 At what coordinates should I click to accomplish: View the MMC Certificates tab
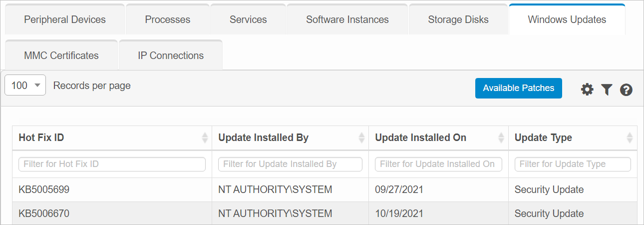pos(61,55)
